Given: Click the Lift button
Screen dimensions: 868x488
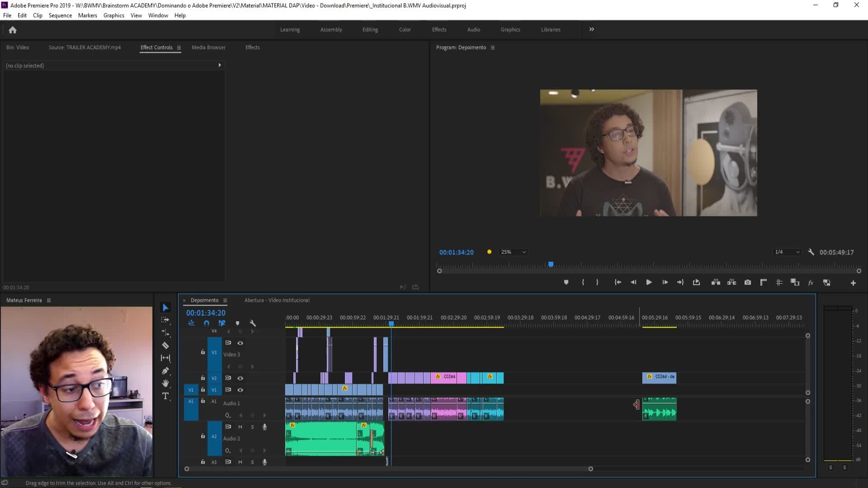Looking at the screenshot, I should (x=716, y=282).
